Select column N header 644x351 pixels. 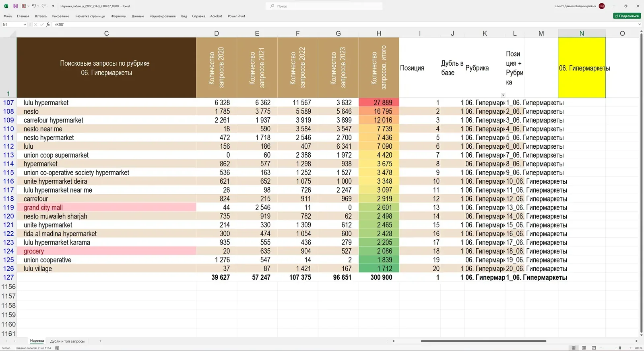coord(582,33)
